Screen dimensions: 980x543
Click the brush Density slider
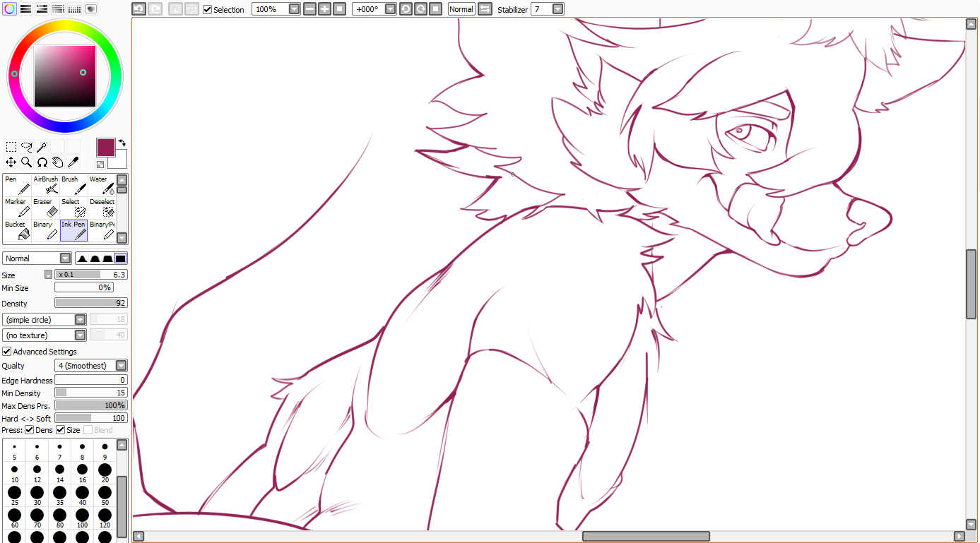click(91, 304)
